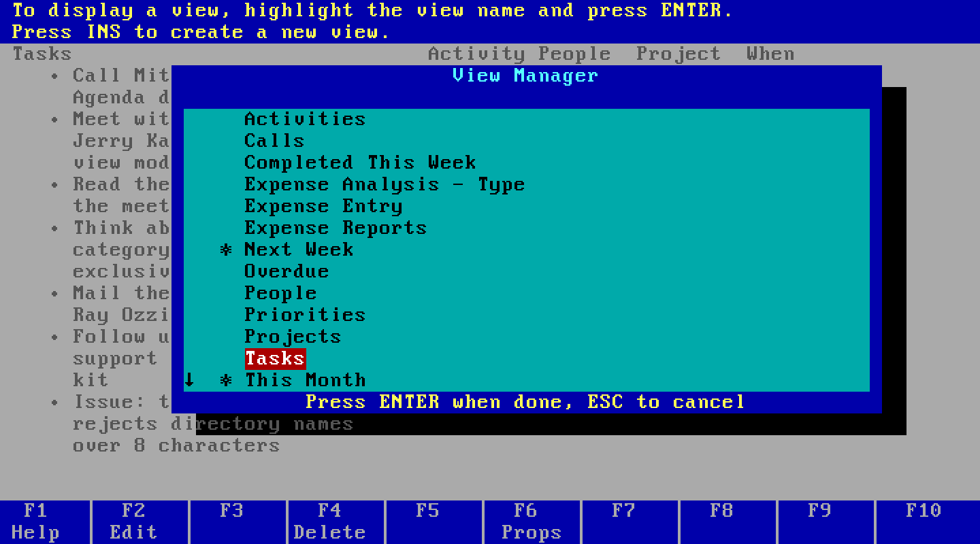Click the asterisk beside This Month

click(227, 380)
